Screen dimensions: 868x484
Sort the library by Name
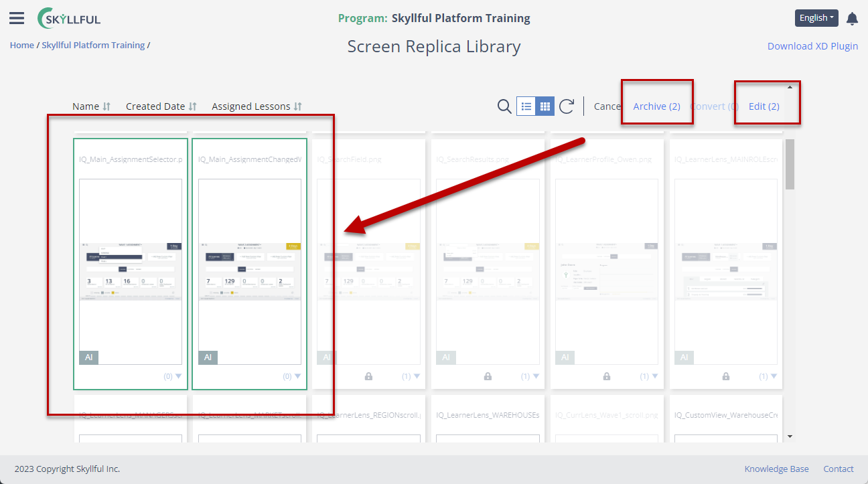point(92,106)
